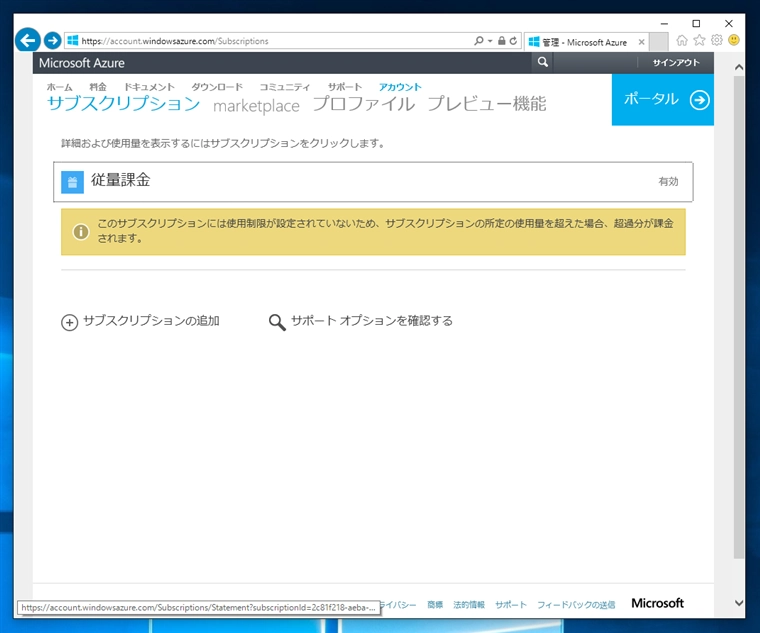The width and height of the screenshot is (760, 633).
Task: Open the 商標 footer link
Action: [x=435, y=604]
